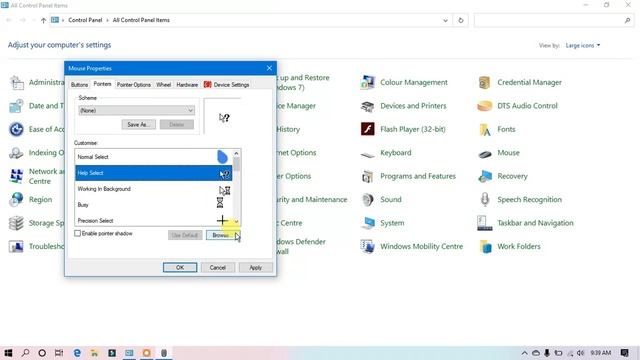This screenshot has height=360, width=640.
Task: Select the Pointers tab
Action: pyautogui.click(x=102, y=84)
